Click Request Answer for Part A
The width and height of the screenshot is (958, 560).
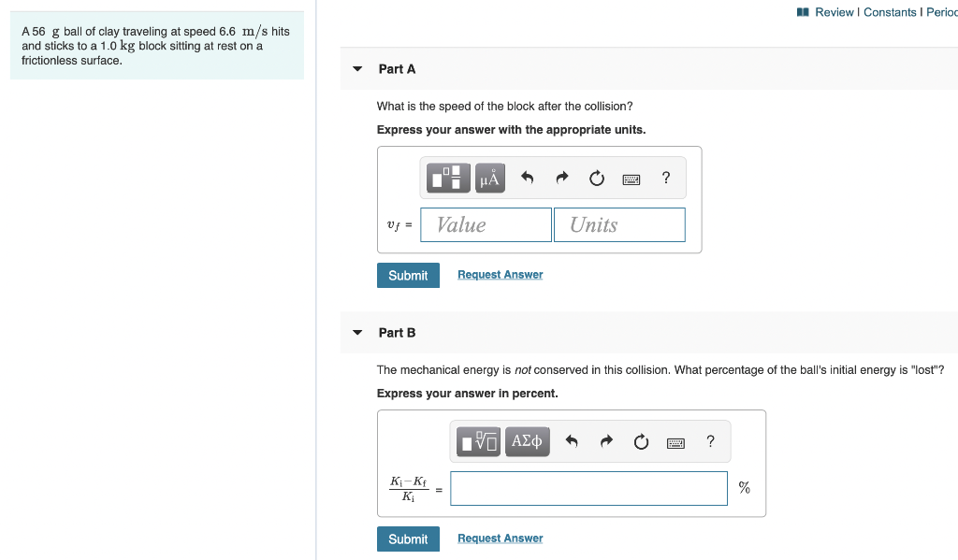pyautogui.click(x=500, y=274)
